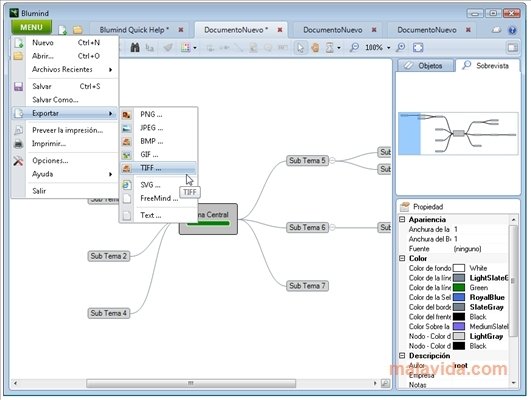Viewport: 531px width, 400px height.
Task: Click the green MENU button
Action: (x=31, y=27)
